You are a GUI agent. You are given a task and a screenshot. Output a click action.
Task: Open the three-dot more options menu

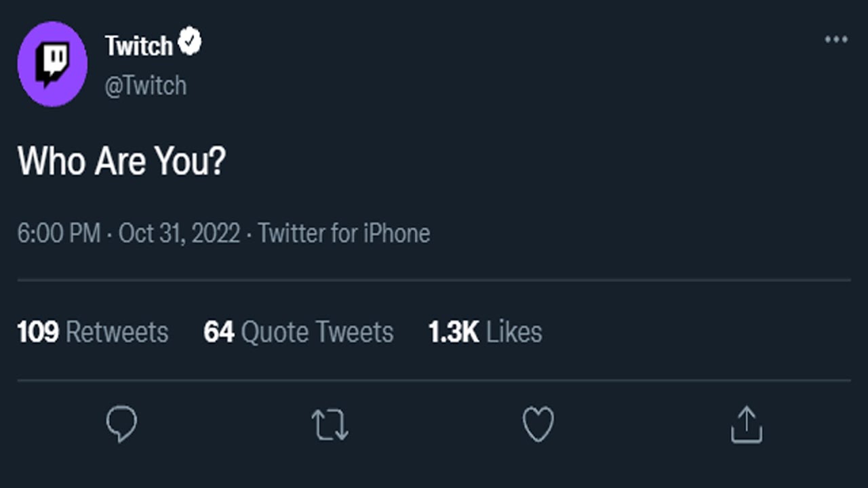point(836,40)
